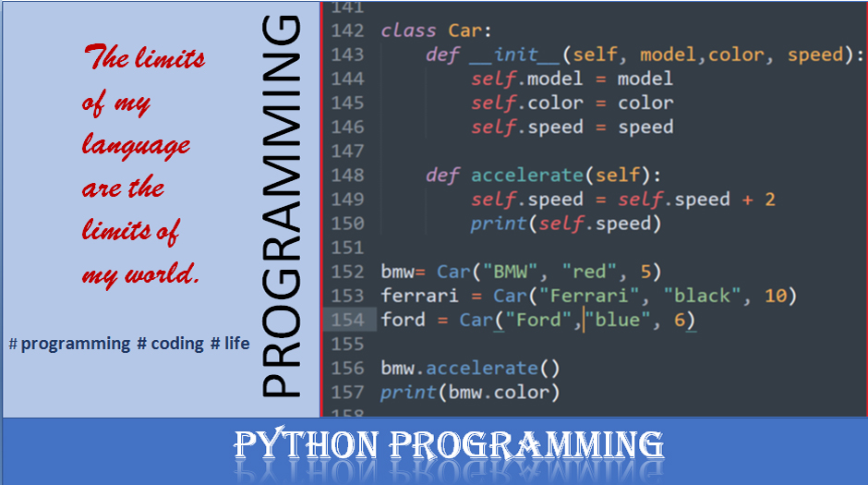Click the 'speed' parameter on line 143

coord(815,55)
